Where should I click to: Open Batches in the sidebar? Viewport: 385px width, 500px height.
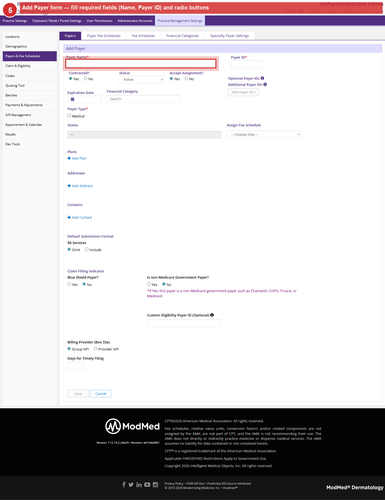30,95
